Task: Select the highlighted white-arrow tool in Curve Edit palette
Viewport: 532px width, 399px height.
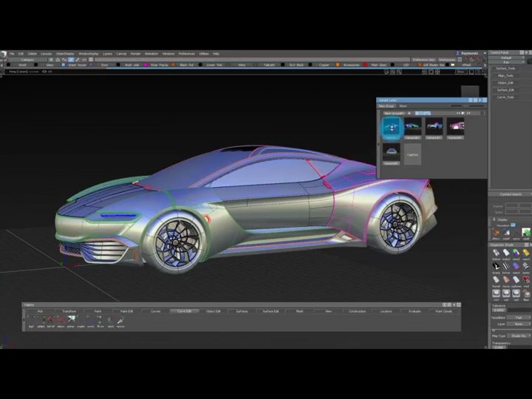Action: (x=71, y=319)
